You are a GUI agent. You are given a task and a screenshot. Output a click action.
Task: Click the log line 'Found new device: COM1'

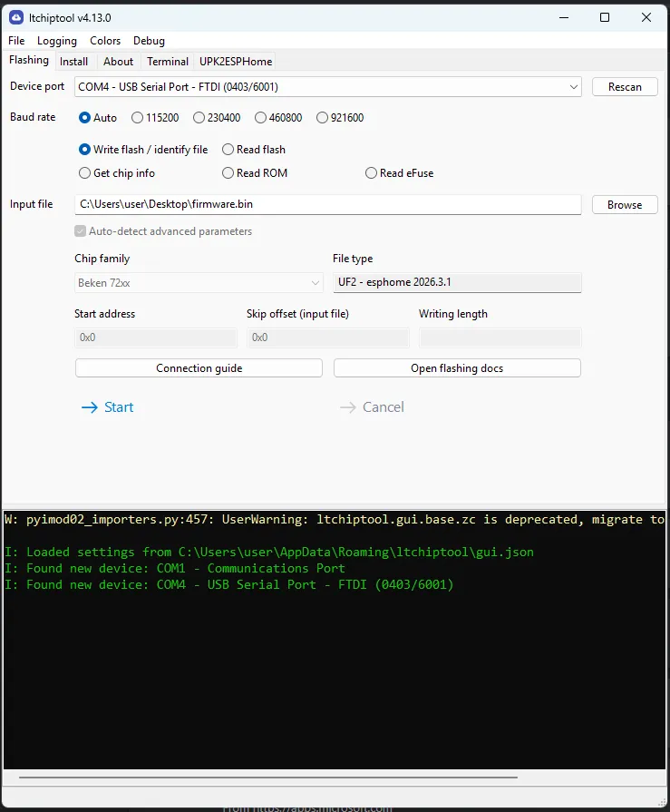click(175, 568)
